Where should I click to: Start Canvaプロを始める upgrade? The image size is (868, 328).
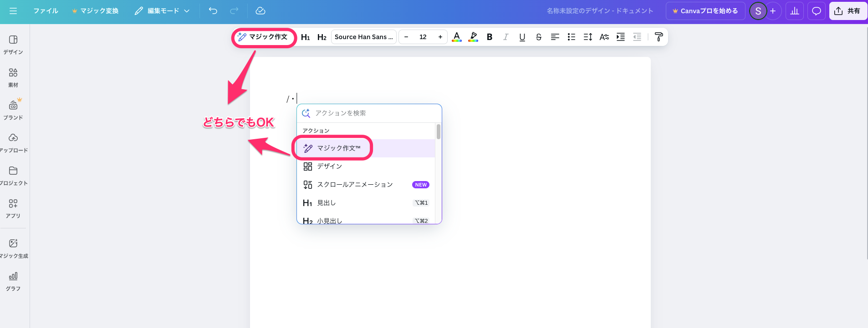pyautogui.click(x=705, y=11)
